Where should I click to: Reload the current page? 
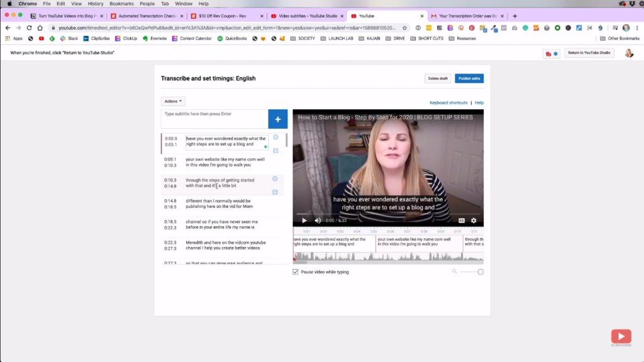coord(29,28)
